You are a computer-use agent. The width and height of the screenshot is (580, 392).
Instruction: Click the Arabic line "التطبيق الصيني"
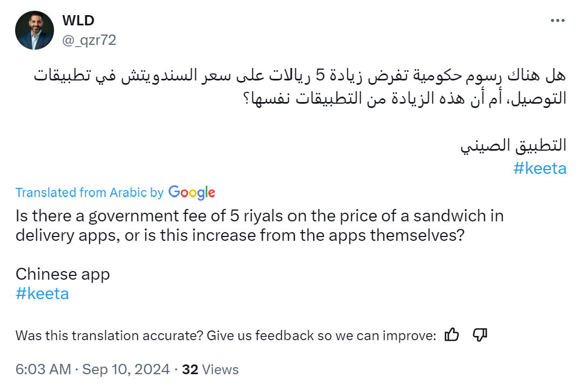coord(513,145)
